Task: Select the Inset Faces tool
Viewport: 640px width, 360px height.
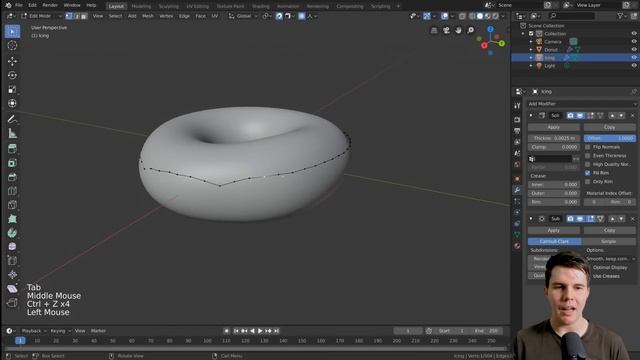Action: point(12,163)
